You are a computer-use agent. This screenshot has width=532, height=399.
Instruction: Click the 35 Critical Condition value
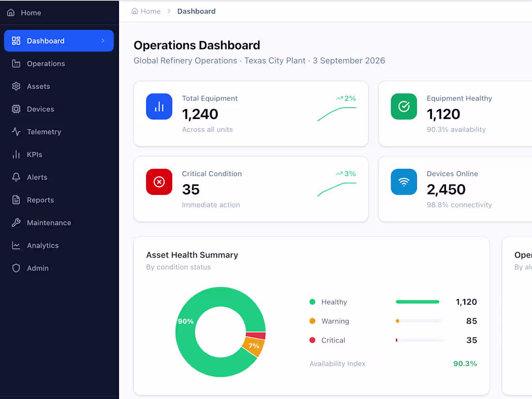(191, 190)
